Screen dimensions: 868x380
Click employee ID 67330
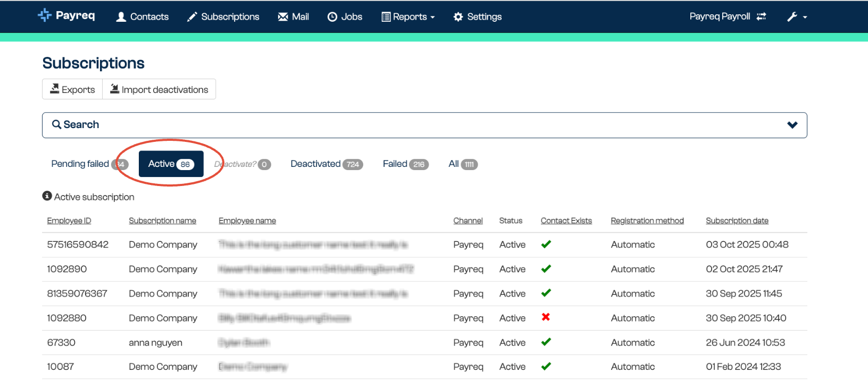click(x=61, y=342)
